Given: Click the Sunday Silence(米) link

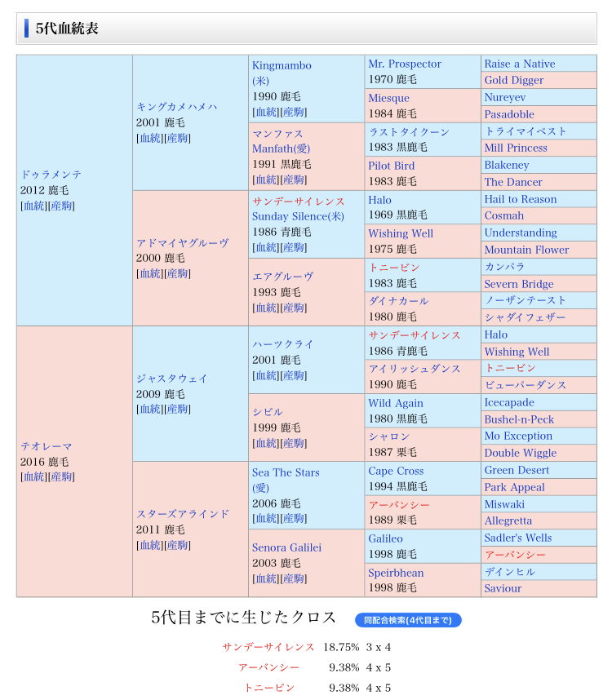Looking at the screenshot, I should (x=298, y=216).
